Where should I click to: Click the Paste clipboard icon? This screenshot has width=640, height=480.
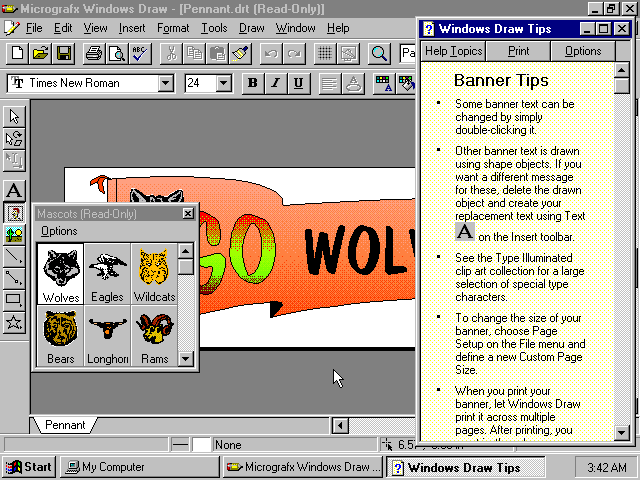click(x=218, y=53)
